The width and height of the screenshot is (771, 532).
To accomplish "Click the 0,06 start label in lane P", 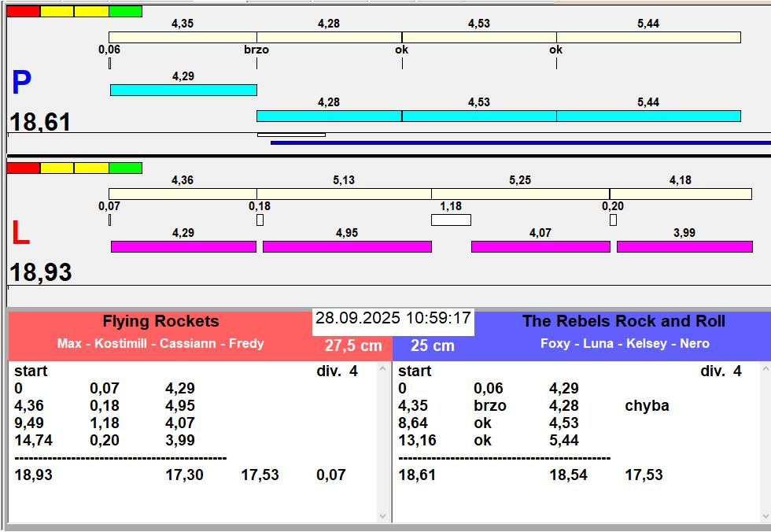I will (x=109, y=50).
